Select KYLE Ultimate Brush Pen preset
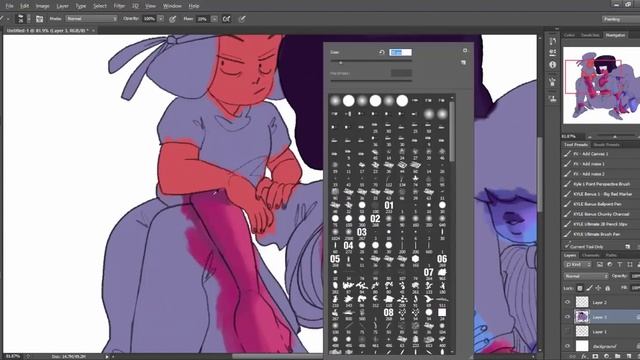The height and width of the screenshot is (360, 640). pos(601,234)
